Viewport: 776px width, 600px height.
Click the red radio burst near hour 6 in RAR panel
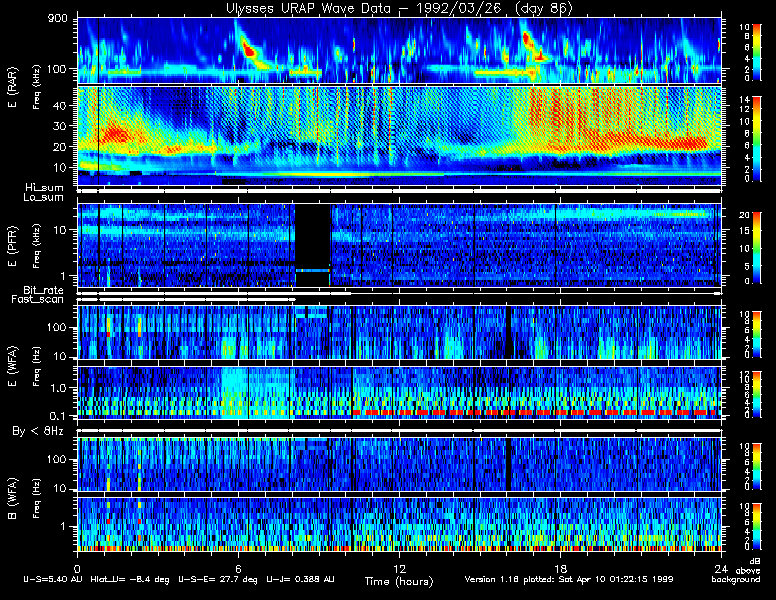pyautogui.click(x=249, y=50)
